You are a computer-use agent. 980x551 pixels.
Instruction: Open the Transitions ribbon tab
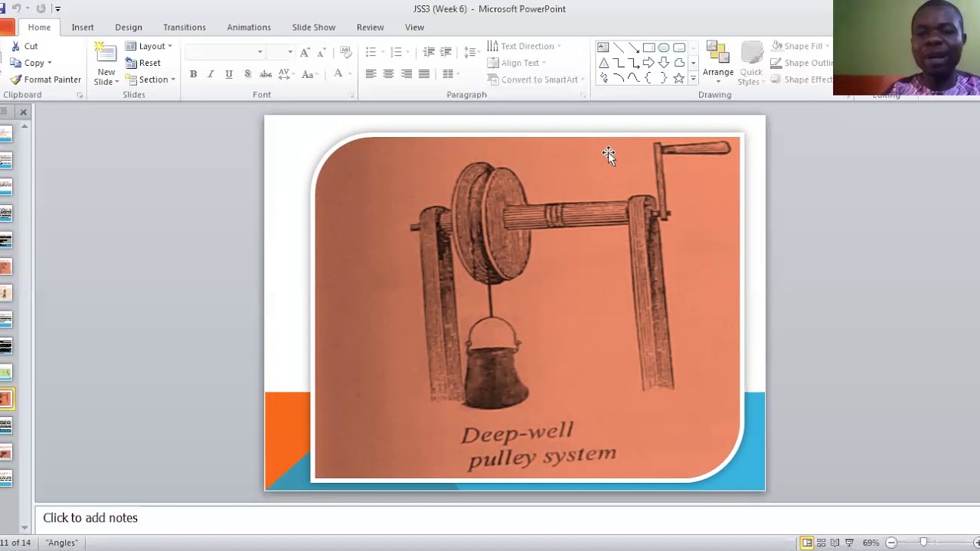(185, 27)
